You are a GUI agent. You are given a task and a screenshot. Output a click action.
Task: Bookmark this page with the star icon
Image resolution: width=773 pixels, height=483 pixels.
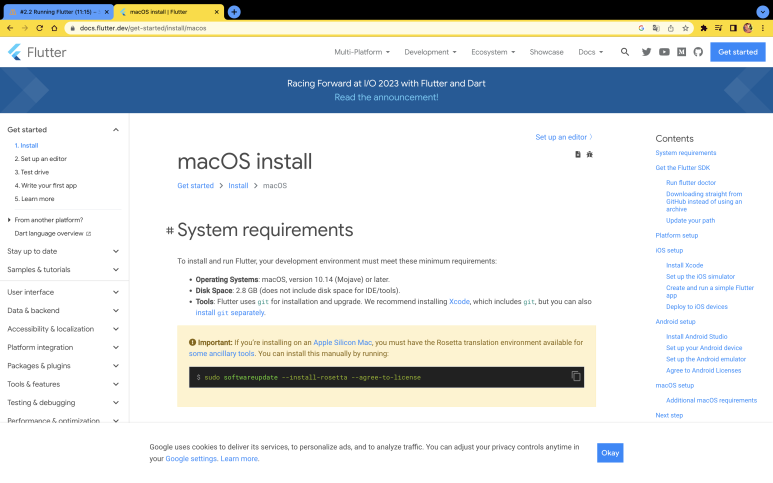pos(685,28)
